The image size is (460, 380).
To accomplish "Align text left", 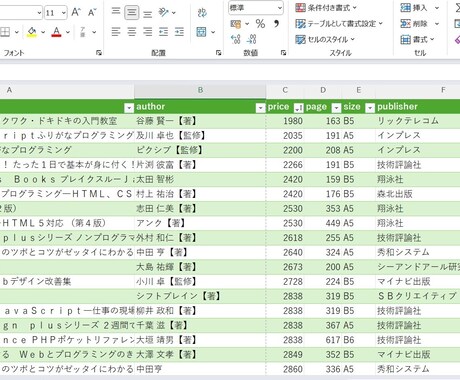I will point(116,32).
